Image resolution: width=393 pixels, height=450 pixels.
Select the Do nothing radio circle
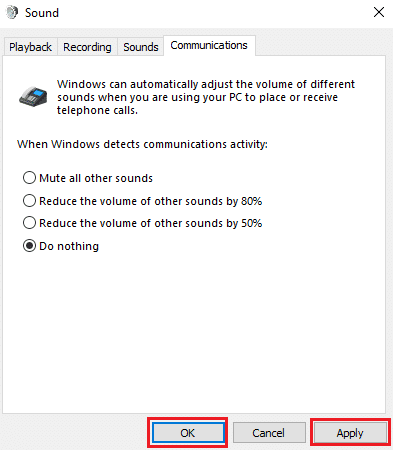pos(29,246)
